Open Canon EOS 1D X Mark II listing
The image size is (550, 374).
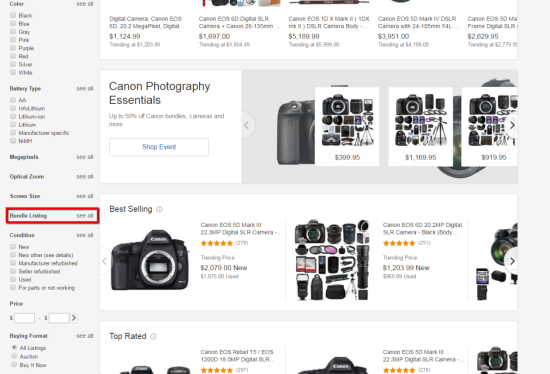coord(329,22)
